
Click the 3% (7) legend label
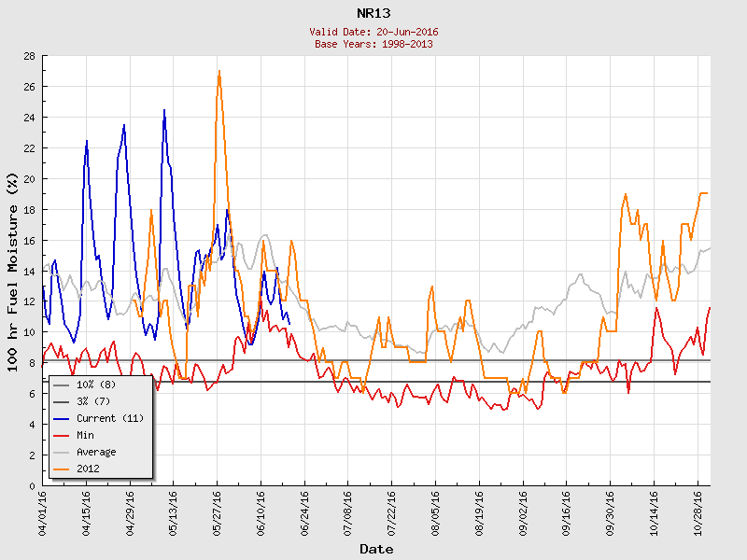(96, 401)
